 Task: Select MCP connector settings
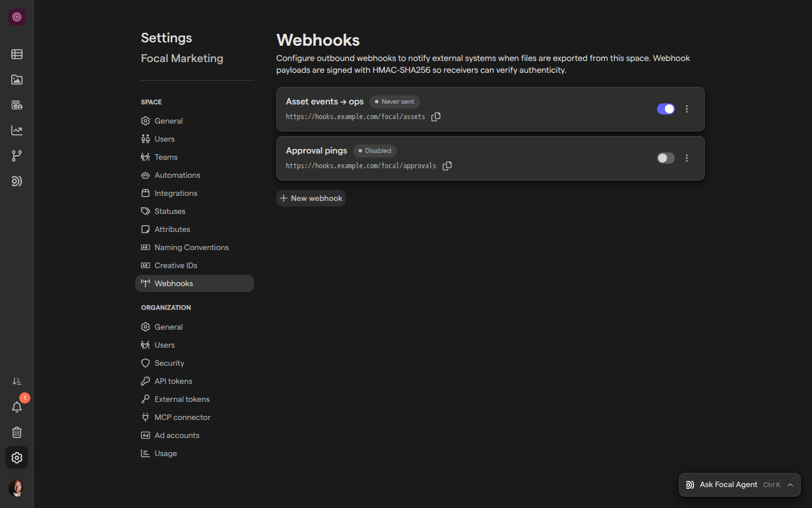pos(195,417)
